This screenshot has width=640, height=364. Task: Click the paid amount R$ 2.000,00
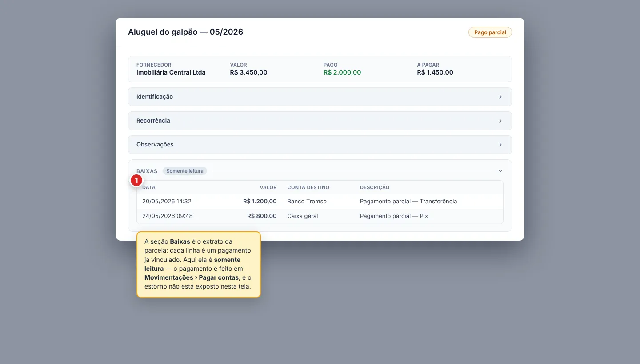tap(342, 72)
